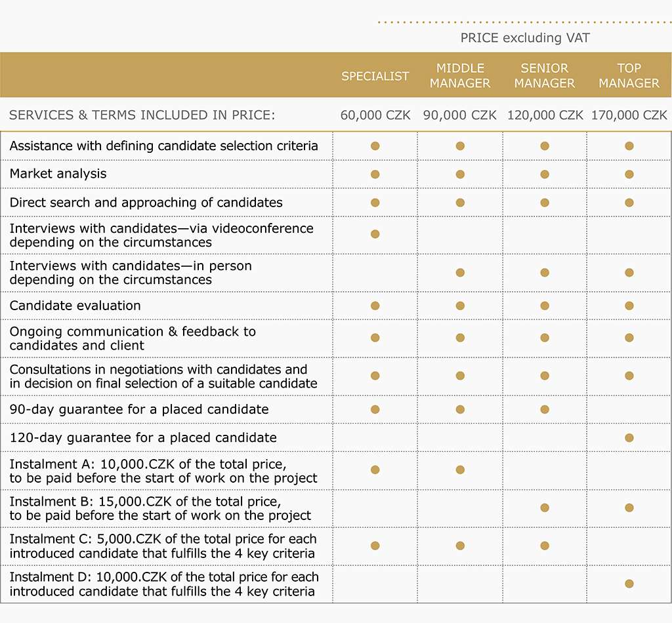Click Specialist dot for videoconference interviews

(375, 233)
